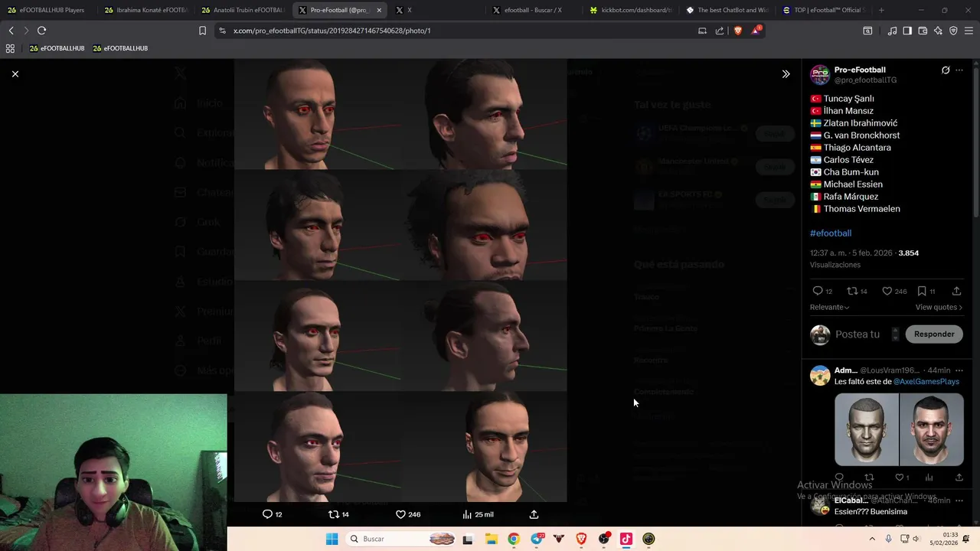Screen dimensions: 980x551
Task: Like button showing 246 below photo
Action: [x=400, y=514]
